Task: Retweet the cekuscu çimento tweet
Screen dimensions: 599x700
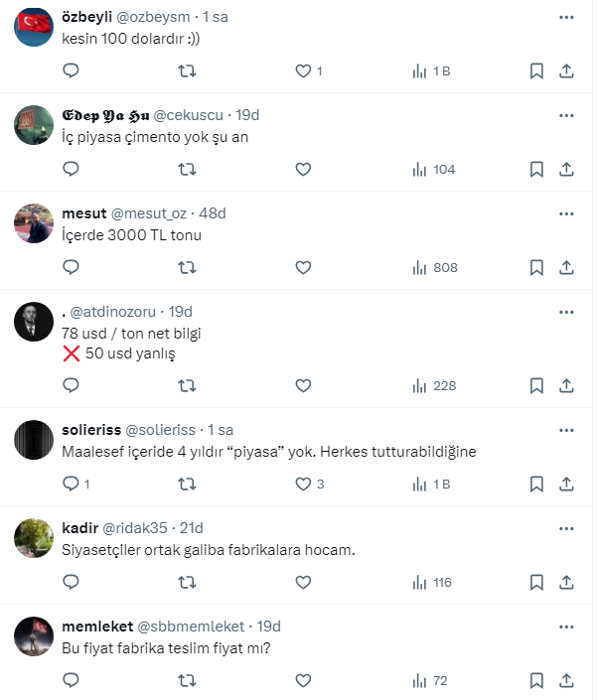Action: (x=186, y=170)
